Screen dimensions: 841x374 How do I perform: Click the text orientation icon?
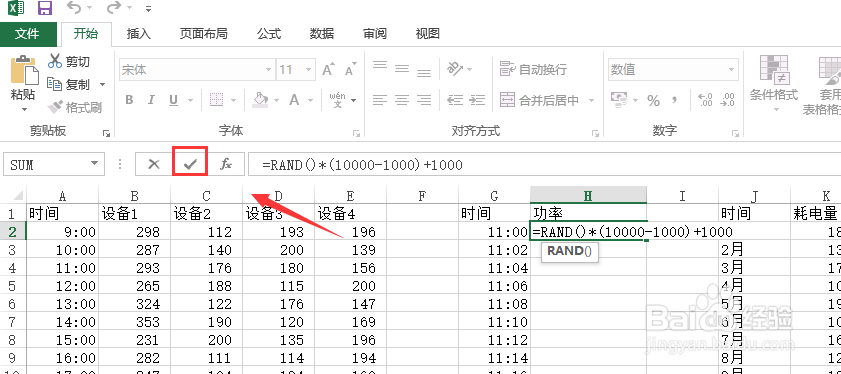tap(455, 68)
